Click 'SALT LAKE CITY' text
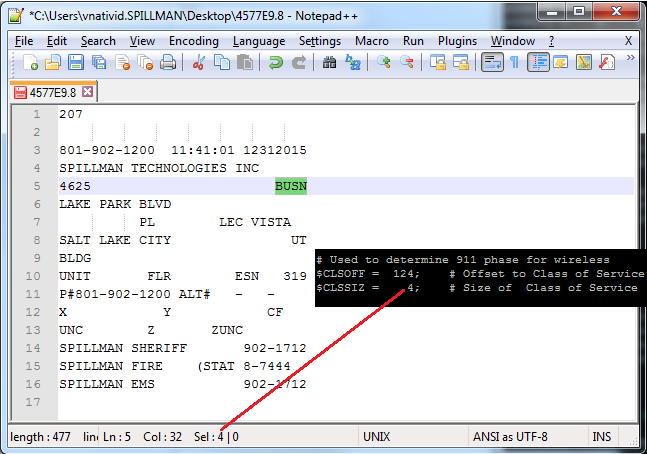 (x=115, y=240)
